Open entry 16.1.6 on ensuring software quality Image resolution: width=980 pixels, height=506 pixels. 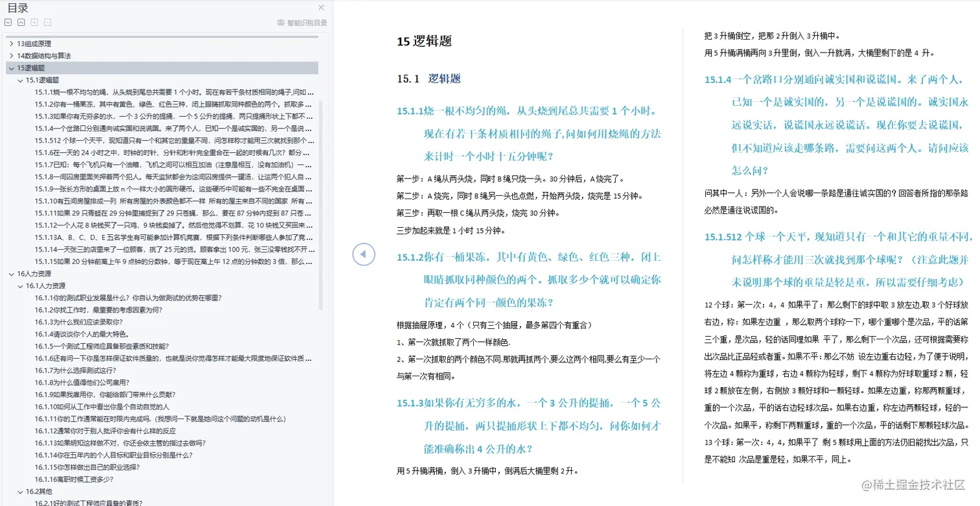click(174, 359)
